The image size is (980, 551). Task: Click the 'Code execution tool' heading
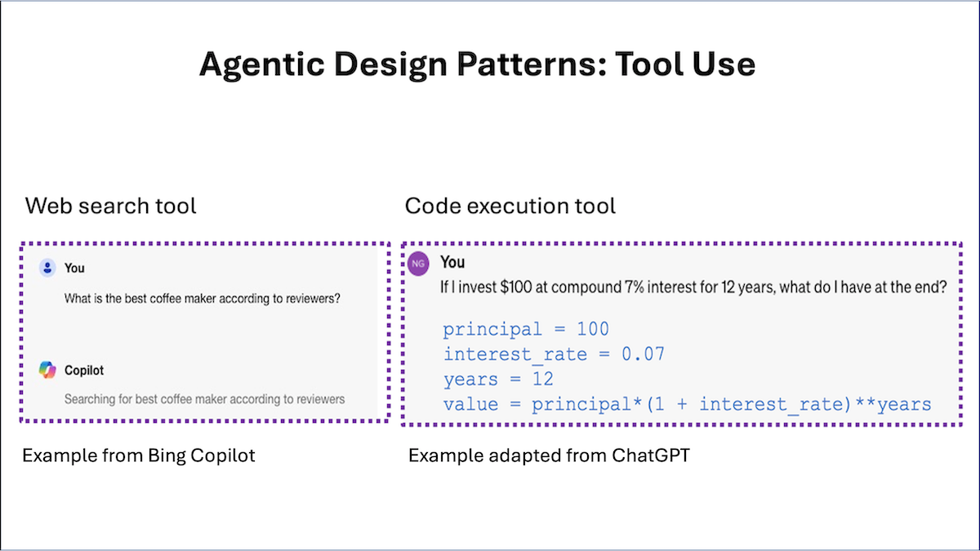[x=510, y=205]
